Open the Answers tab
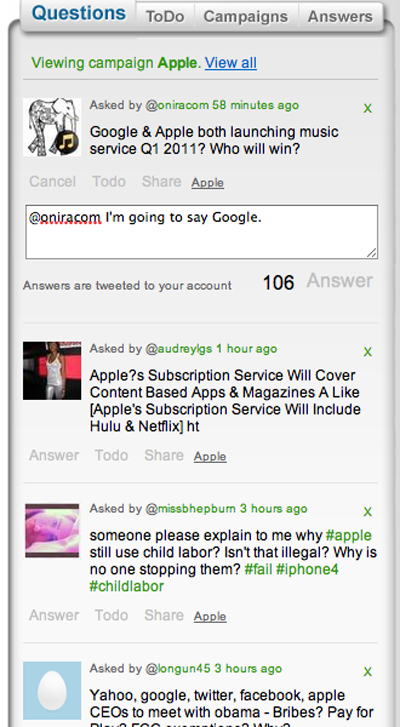400x727 pixels. point(340,17)
